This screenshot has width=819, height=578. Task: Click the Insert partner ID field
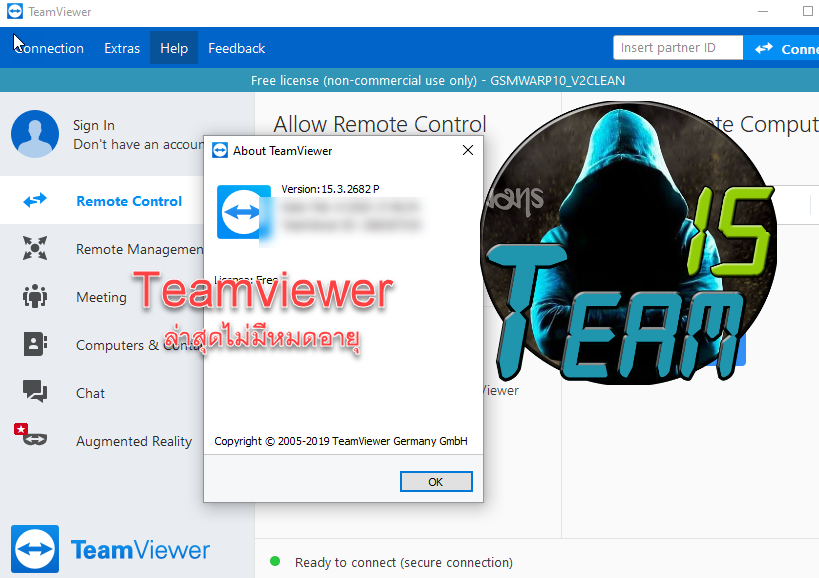pos(678,48)
